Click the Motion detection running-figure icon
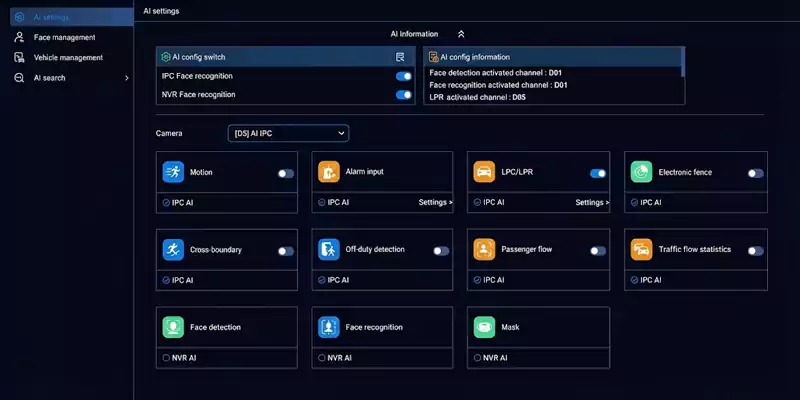Viewport: 800px width, 400px height. tap(173, 172)
